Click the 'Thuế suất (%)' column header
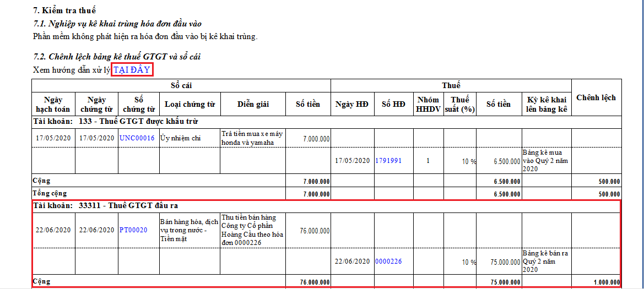This screenshot has height=289, width=644. (459, 104)
